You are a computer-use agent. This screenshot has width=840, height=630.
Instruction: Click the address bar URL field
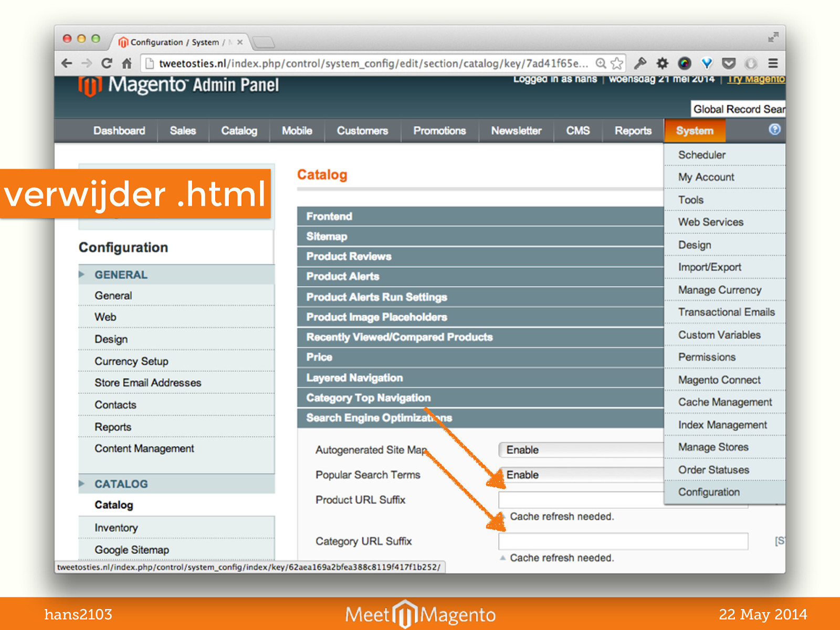pos(373,64)
